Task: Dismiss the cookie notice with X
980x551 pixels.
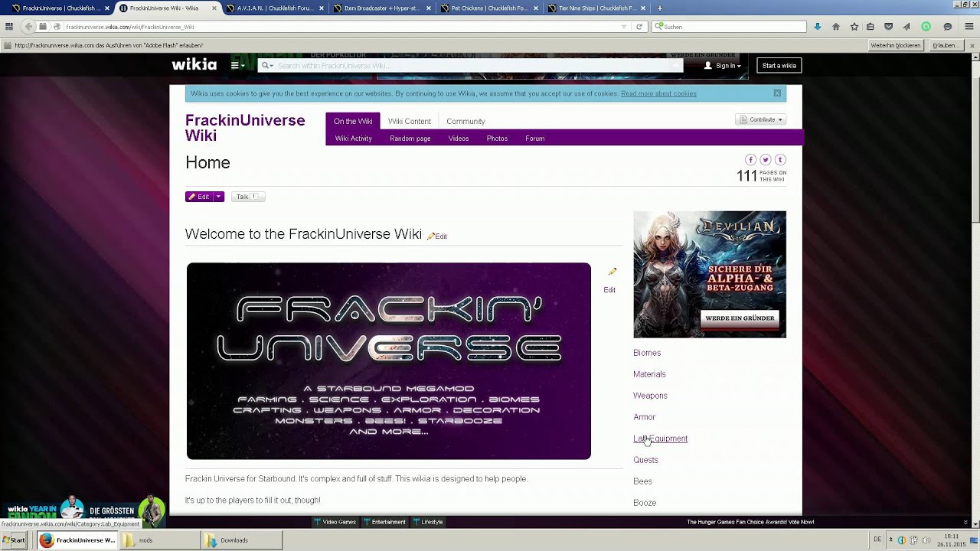Action: 777,93
